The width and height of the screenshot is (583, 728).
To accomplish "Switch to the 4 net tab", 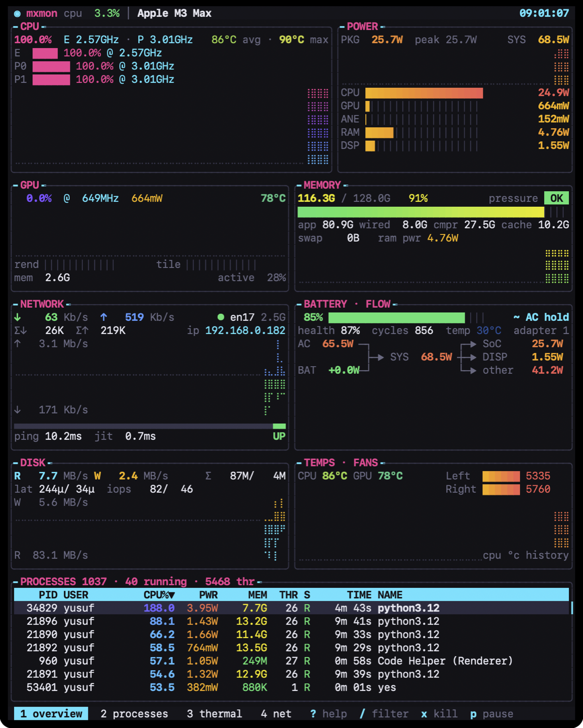I will tap(276, 713).
